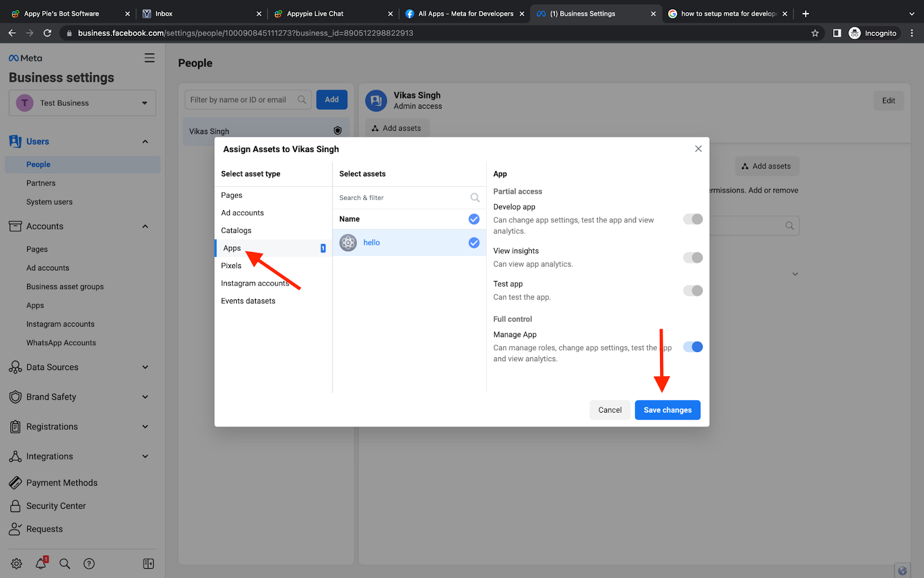Expand the Integrations section
The image size is (924, 578).
145,456
